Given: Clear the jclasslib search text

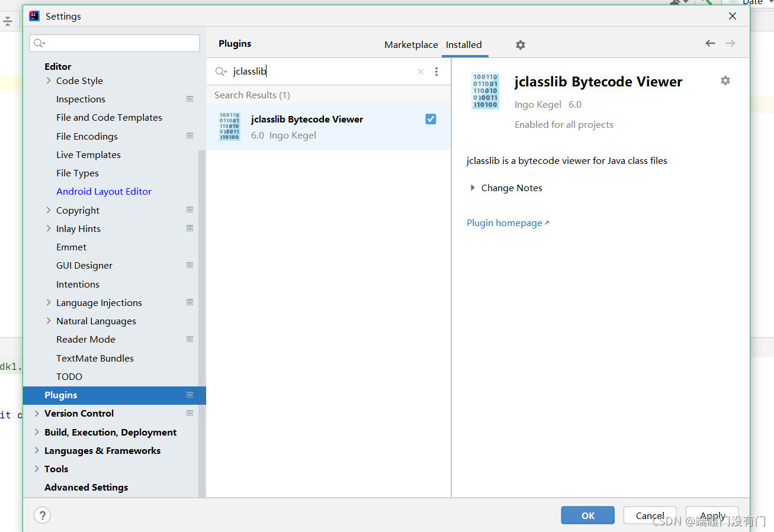Looking at the screenshot, I should pos(420,72).
